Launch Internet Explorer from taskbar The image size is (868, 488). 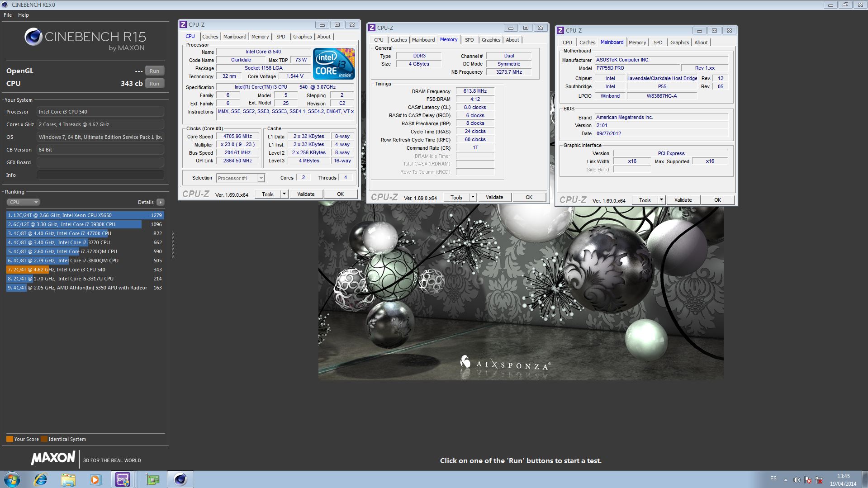pos(41,479)
